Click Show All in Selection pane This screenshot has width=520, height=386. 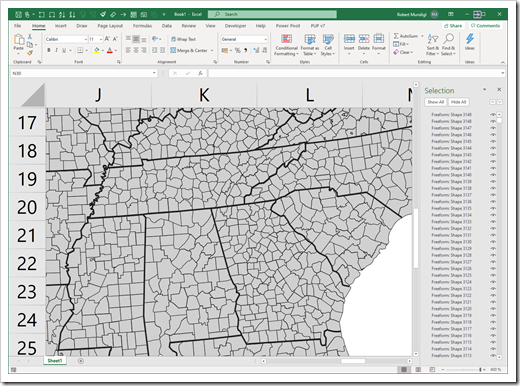pyautogui.click(x=436, y=102)
